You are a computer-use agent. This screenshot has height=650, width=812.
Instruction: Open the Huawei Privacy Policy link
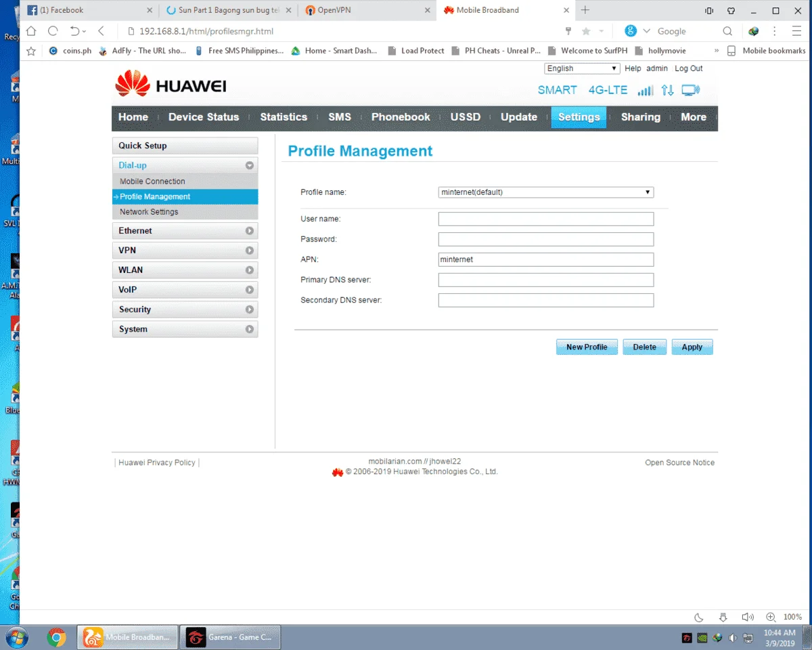157,462
